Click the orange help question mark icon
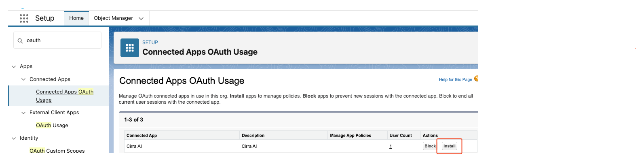Image resolution: width=644 pixels, height=162 pixels. coord(476,79)
